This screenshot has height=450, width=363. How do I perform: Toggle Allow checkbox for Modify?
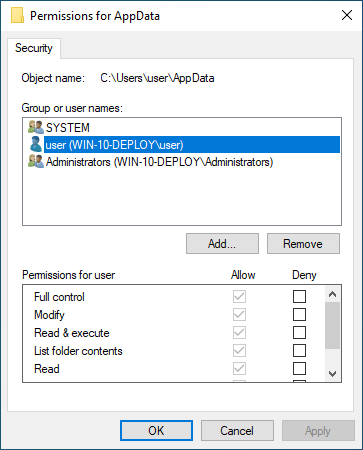[239, 314]
